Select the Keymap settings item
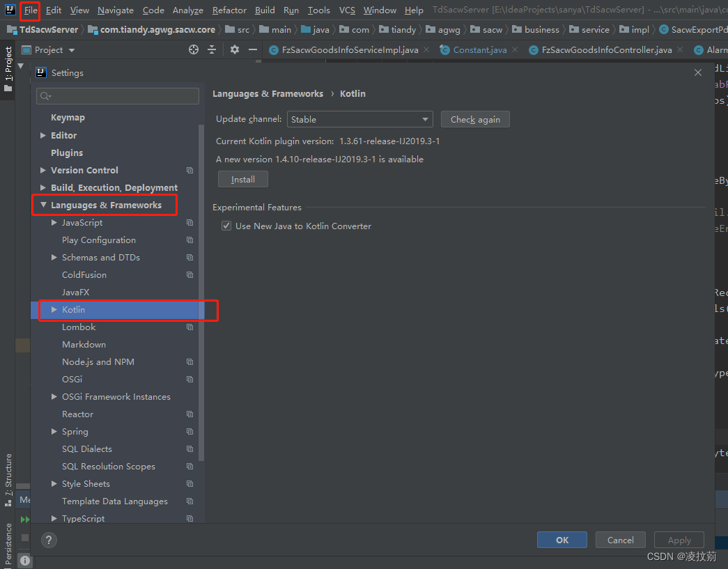Screen dimensions: 728x569 (68, 118)
